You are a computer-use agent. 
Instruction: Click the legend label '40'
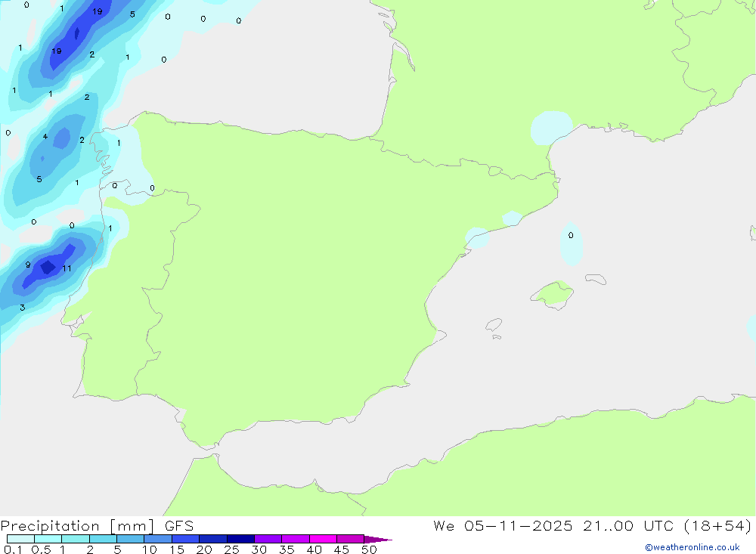tap(314, 549)
